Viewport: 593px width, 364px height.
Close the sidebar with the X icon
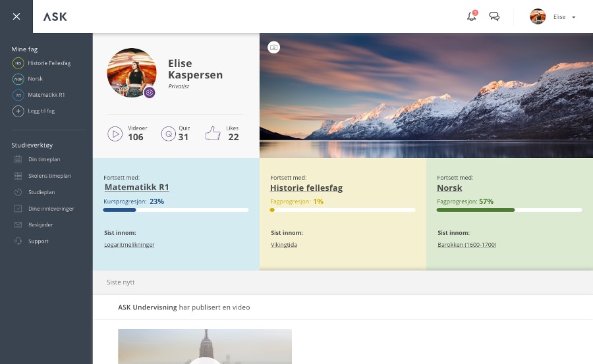click(x=16, y=16)
